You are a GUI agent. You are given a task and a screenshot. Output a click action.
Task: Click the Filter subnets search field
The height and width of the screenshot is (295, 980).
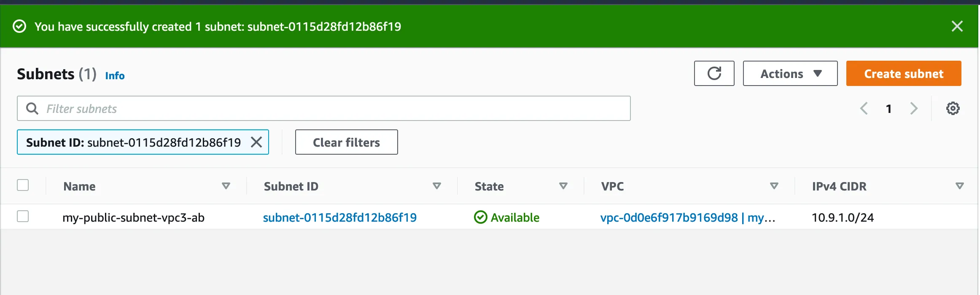pyautogui.click(x=333, y=109)
